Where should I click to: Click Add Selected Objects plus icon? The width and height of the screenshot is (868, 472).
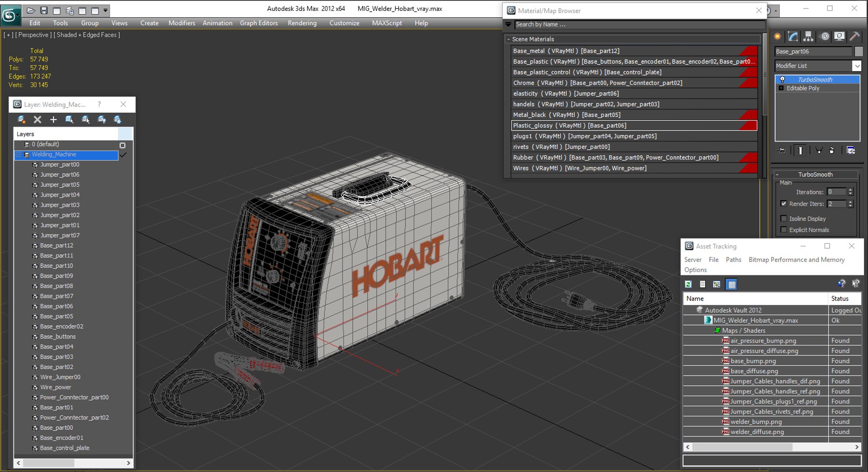tap(53, 119)
